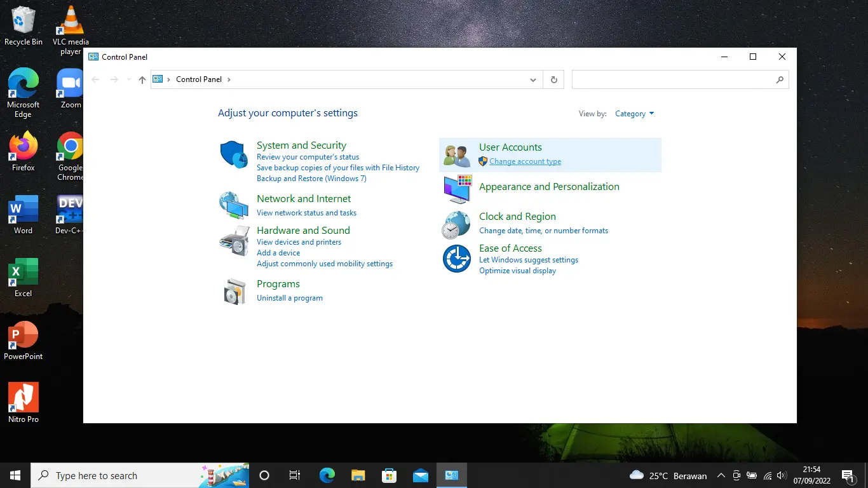Select the Firefox desktop icon
The width and height of the screenshot is (868, 488).
(x=24, y=151)
